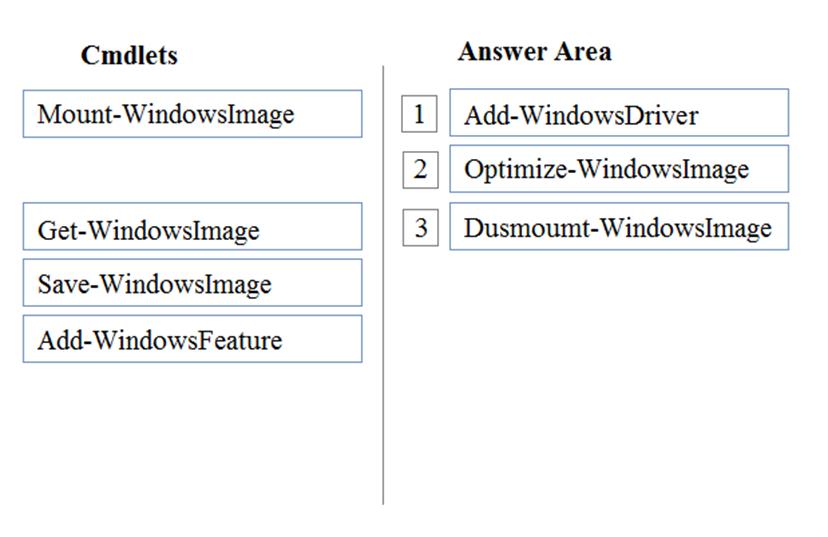This screenshot has width=828, height=537.
Task: Click the number 2 step box
Action: pyautogui.click(x=420, y=169)
